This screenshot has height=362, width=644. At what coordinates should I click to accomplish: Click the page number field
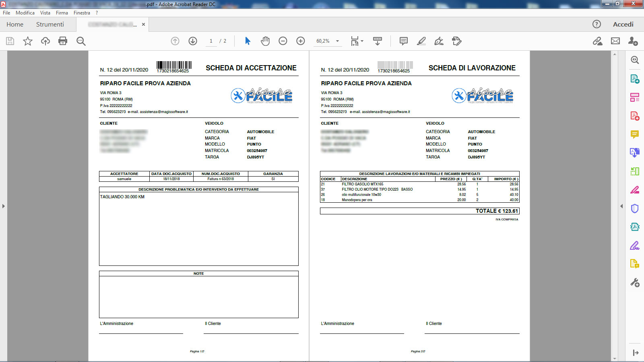pos(211,41)
